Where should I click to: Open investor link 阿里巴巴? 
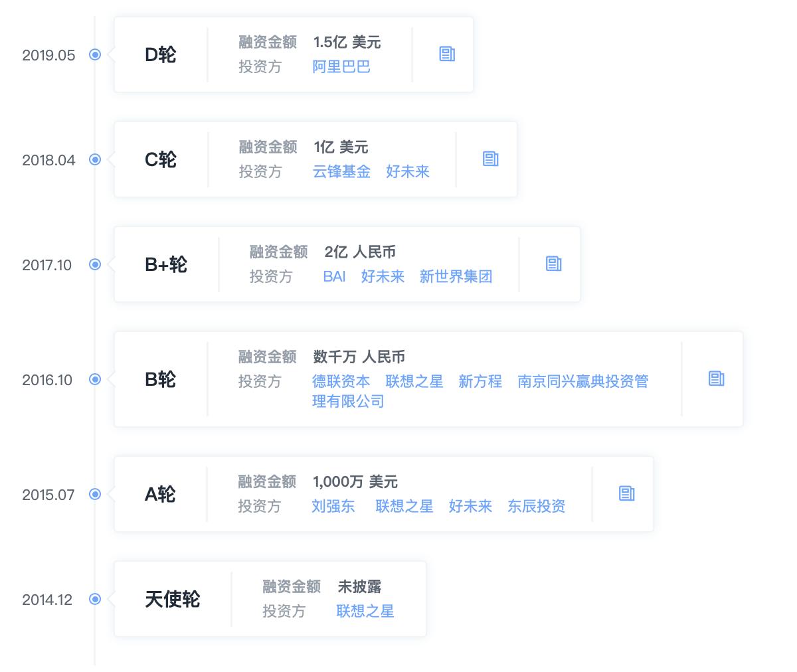[x=341, y=67]
